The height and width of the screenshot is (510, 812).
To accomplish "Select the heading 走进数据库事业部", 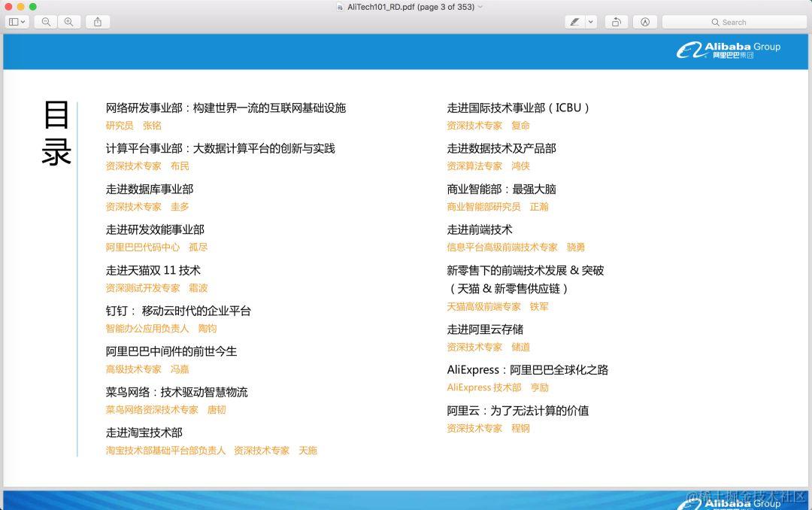I will (150, 189).
